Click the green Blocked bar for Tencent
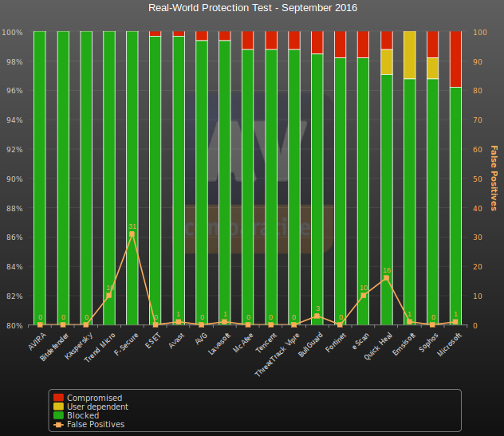 point(271,187)
